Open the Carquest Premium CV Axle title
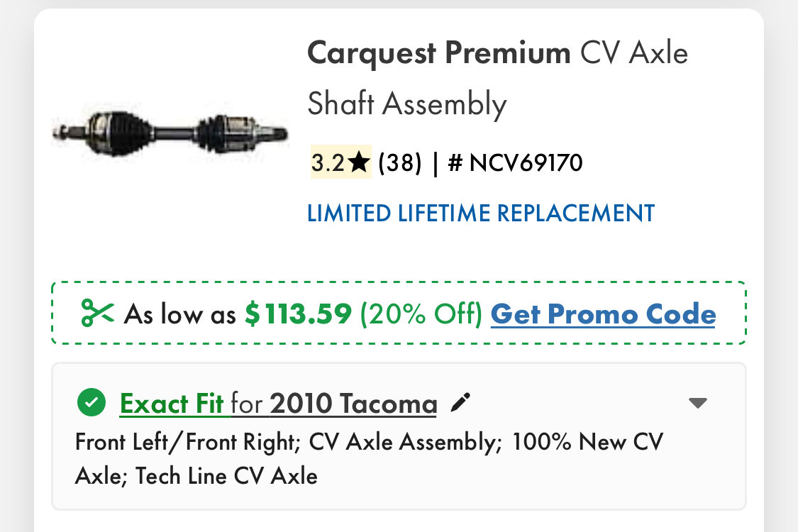Screen dimensions: 798x532 (x=497, y=78)
